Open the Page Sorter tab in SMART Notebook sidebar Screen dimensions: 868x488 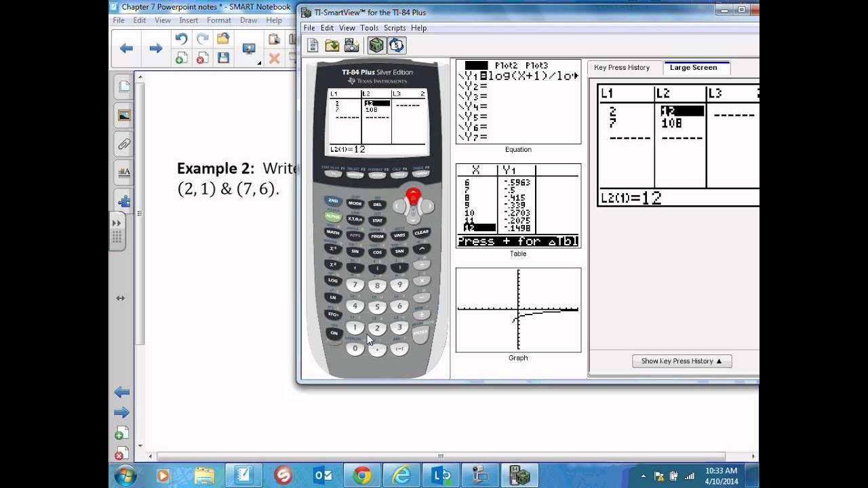coord(124,87)
